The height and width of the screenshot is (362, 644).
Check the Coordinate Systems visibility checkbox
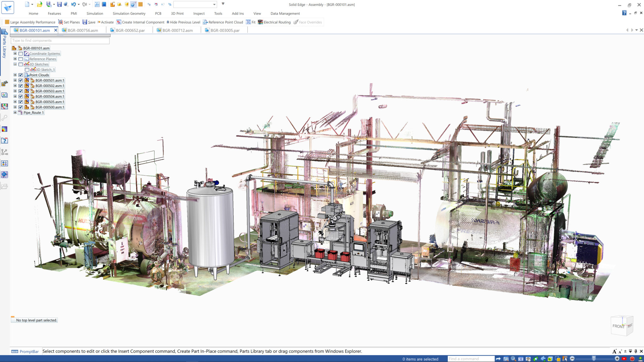click(20, 53)
